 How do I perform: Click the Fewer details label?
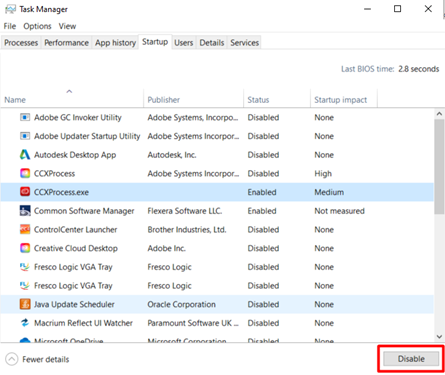[x=46, y=359]
